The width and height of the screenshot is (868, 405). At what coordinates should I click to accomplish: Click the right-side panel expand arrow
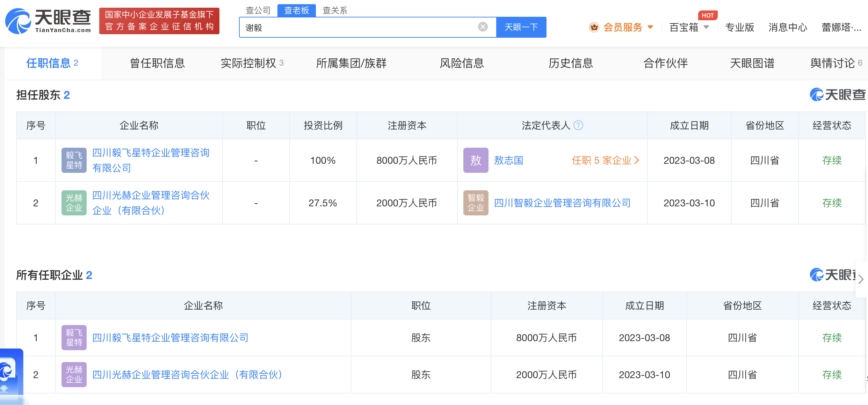(861, 279)
